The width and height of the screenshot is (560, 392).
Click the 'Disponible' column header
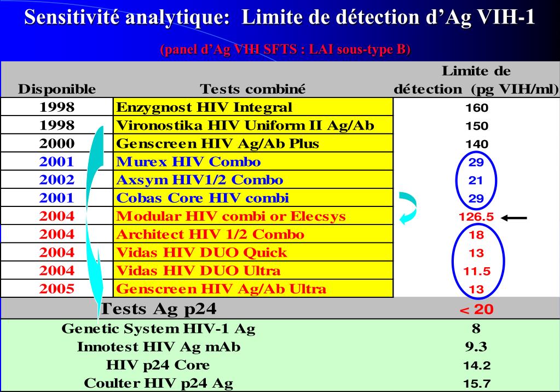tap(57, 89)
